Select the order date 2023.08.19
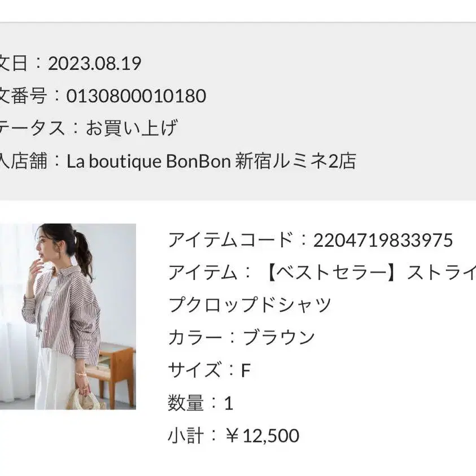The height and width of the screenshot is (476, 476). click(95, 63)
